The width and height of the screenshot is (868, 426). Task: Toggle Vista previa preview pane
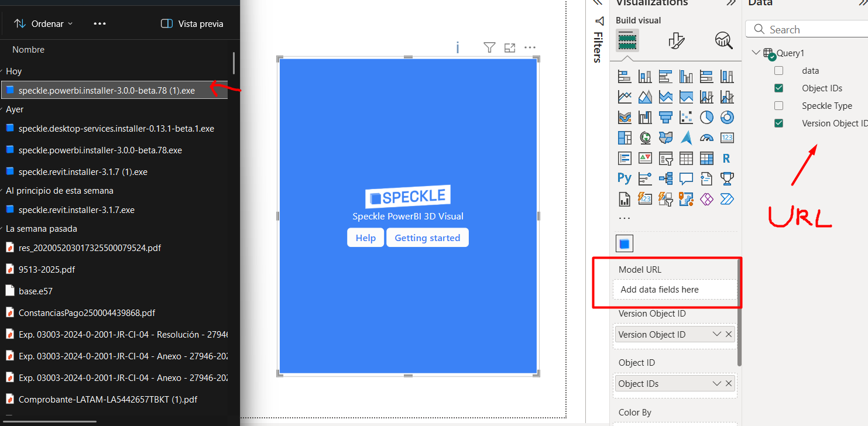point(192,23)
